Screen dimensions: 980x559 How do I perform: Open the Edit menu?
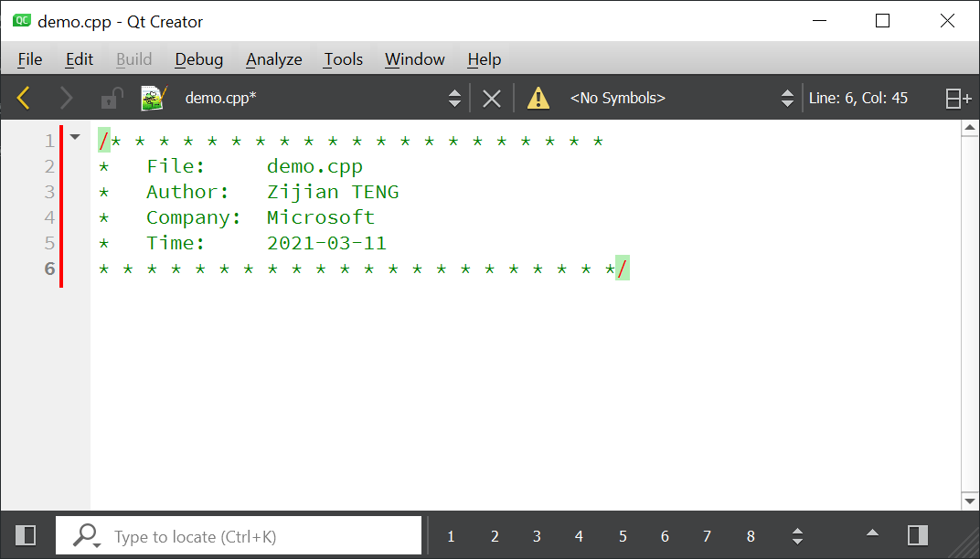[x=80, y=59]
